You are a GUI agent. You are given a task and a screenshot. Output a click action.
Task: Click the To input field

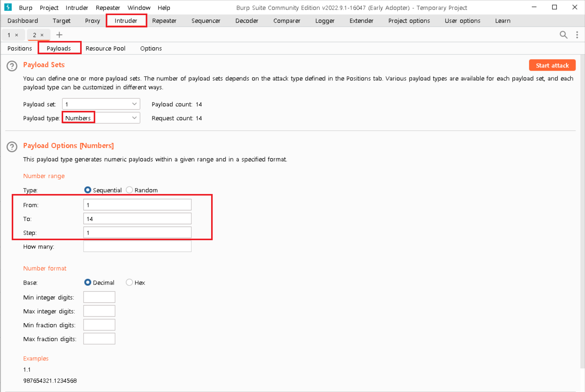coord(137,219)
